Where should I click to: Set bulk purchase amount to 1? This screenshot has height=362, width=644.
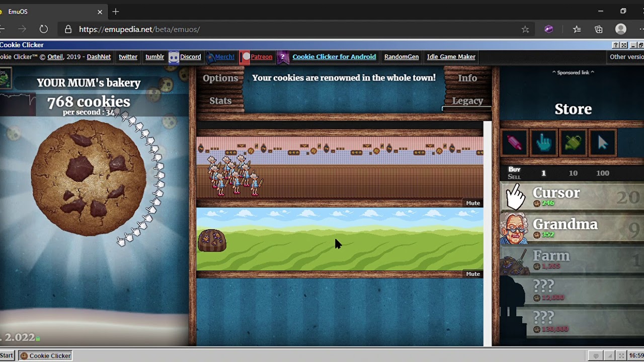point(543,173)
